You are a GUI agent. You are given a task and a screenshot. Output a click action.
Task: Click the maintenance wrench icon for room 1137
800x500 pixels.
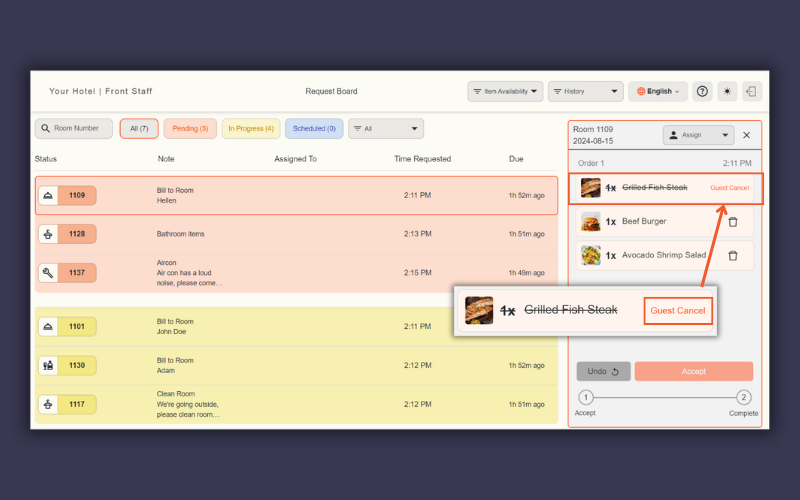tap(48, 272)
